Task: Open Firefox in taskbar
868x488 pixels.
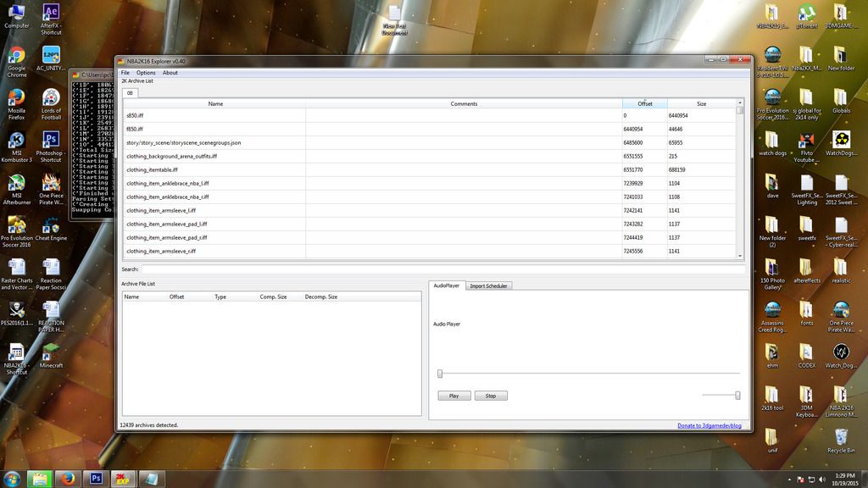Action: pos(68,479)
